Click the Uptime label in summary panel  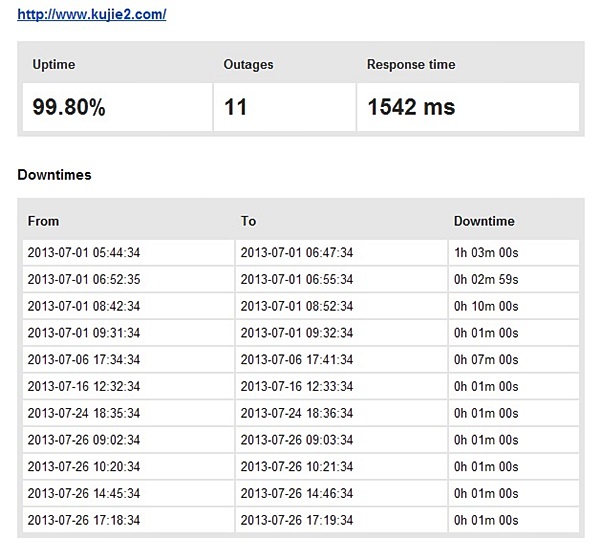[x=54, y=65]
